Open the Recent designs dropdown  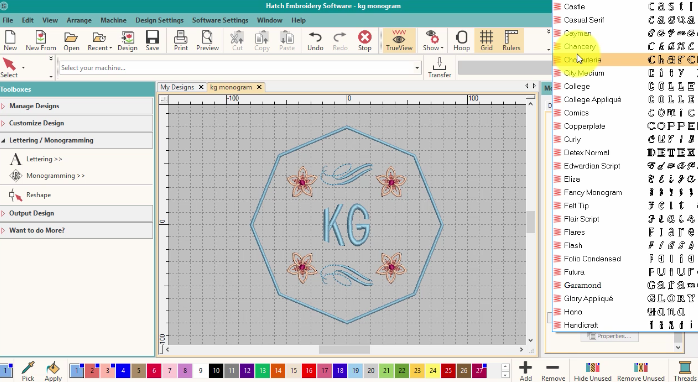pos(99,40)
